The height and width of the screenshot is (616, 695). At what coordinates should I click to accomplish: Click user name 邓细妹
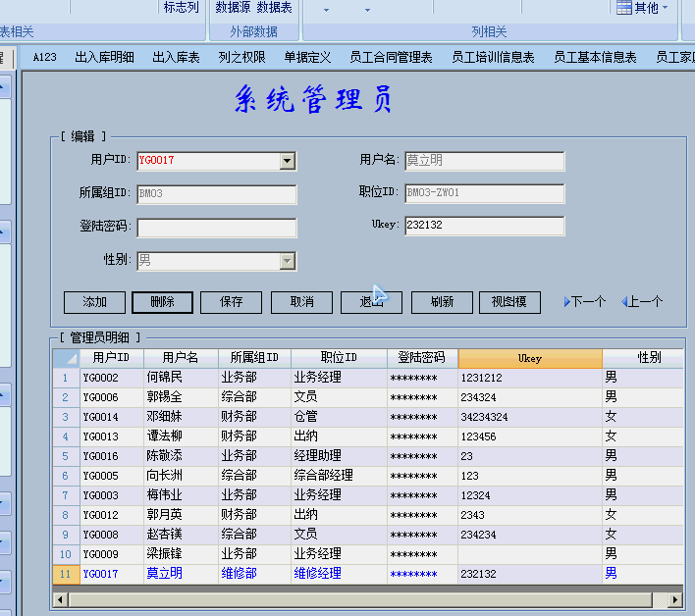(181, 417)
